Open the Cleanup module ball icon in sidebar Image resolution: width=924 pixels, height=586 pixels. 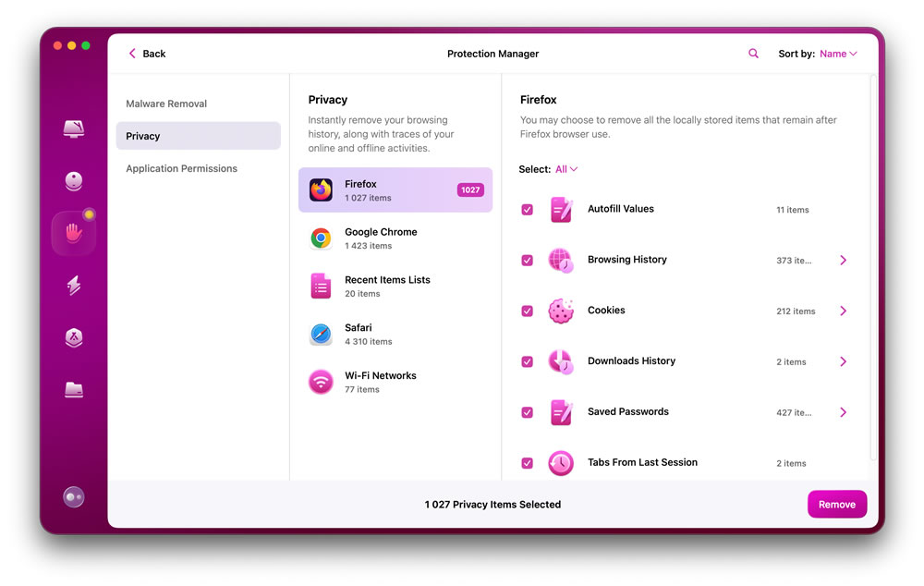coord(74,180)
